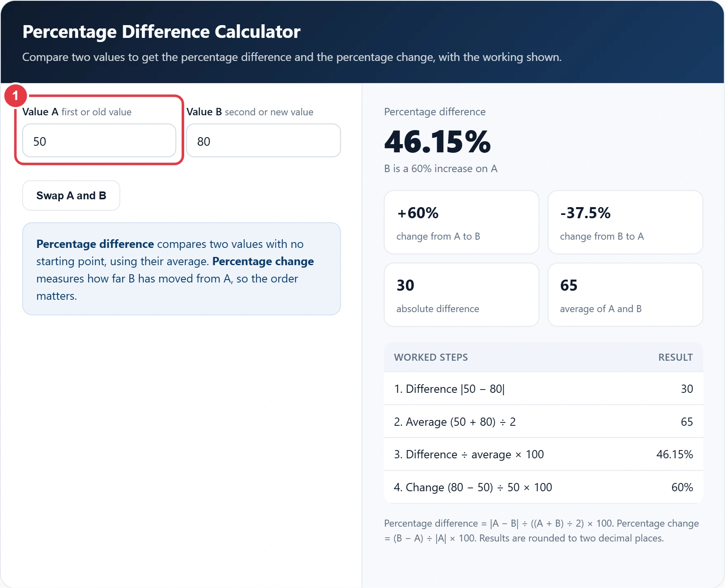The width and height of the screenshot is (725, 588).
Task: Click the 46.15% result in step 3
Action: 675,454
